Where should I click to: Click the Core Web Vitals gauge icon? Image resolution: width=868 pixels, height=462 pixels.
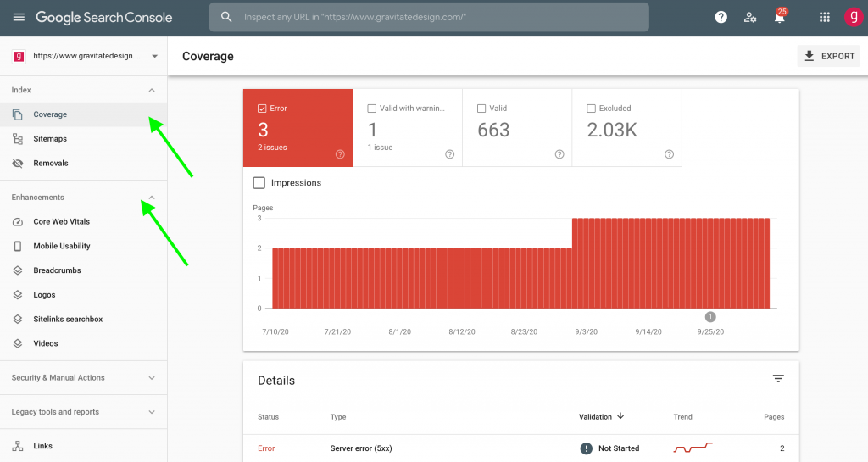pyautogui.click(x=18, y=222)
